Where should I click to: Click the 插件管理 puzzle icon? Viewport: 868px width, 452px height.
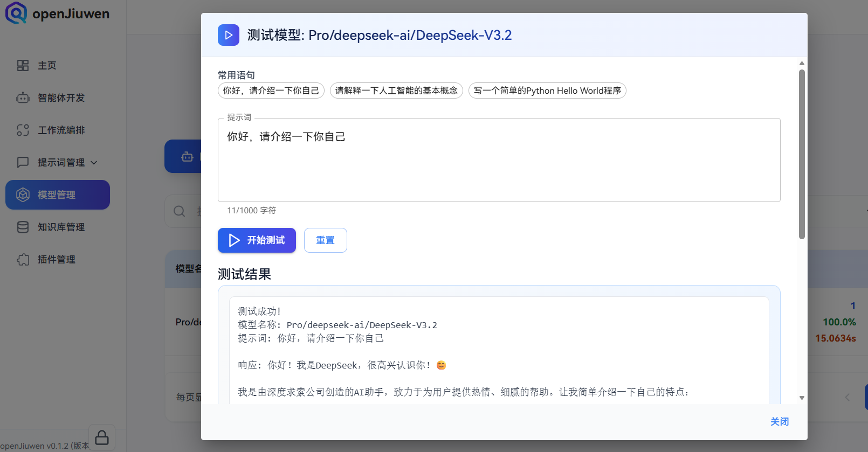23,260
